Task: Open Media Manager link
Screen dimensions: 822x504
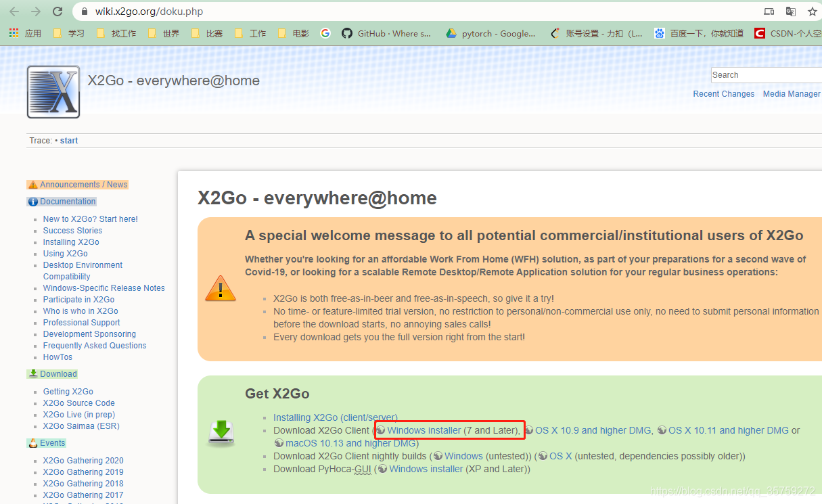Action: [x=792, y=94]
